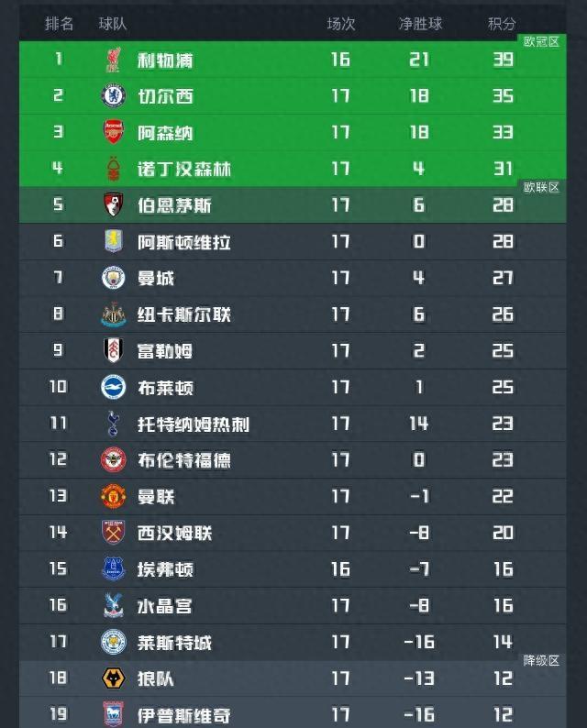Click the 降级区 zone label
The height and width of the screenshot is (728, 587).
pyautogui.click(x=541, y=660)
